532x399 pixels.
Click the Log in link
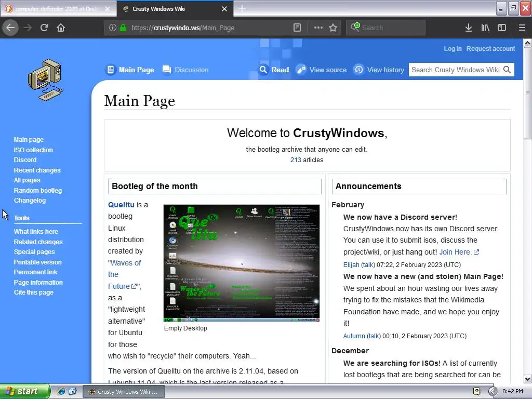pyautogui.click(x=453, y=48)
